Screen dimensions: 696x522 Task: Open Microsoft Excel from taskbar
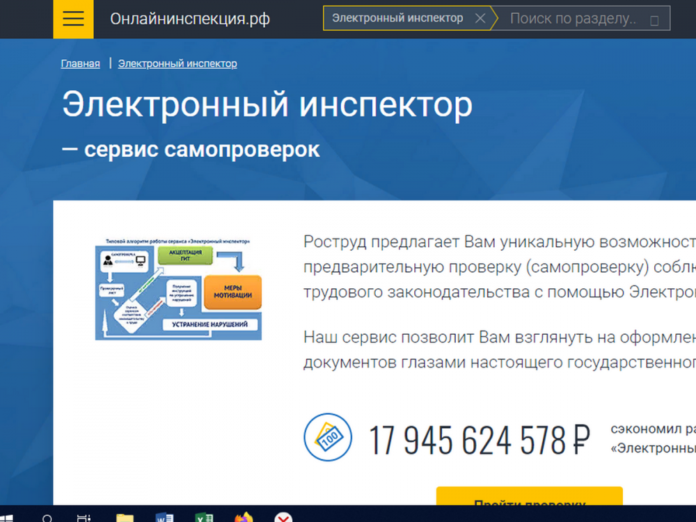tap(204, 516)
